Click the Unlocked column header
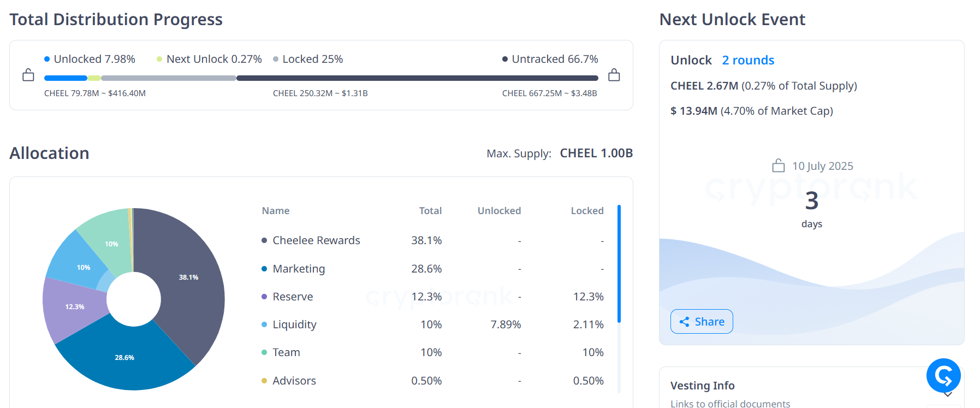 pos(499,211)
